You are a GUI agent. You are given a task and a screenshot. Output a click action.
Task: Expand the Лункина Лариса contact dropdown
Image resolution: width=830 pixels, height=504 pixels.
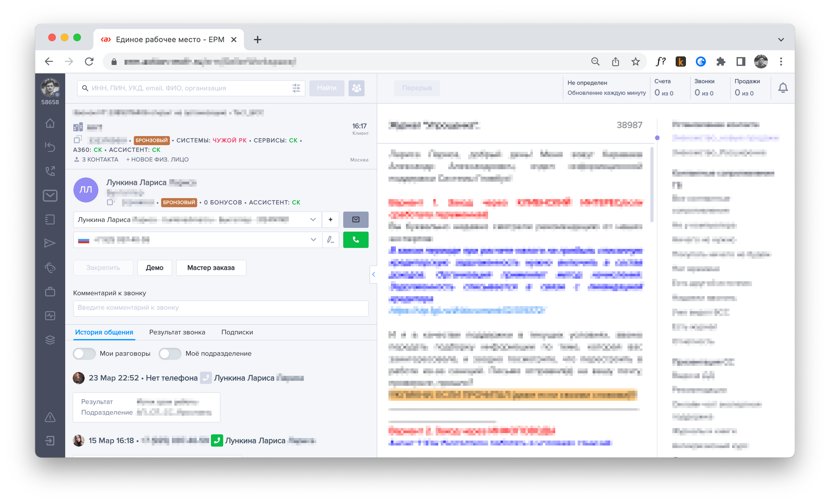313,219
